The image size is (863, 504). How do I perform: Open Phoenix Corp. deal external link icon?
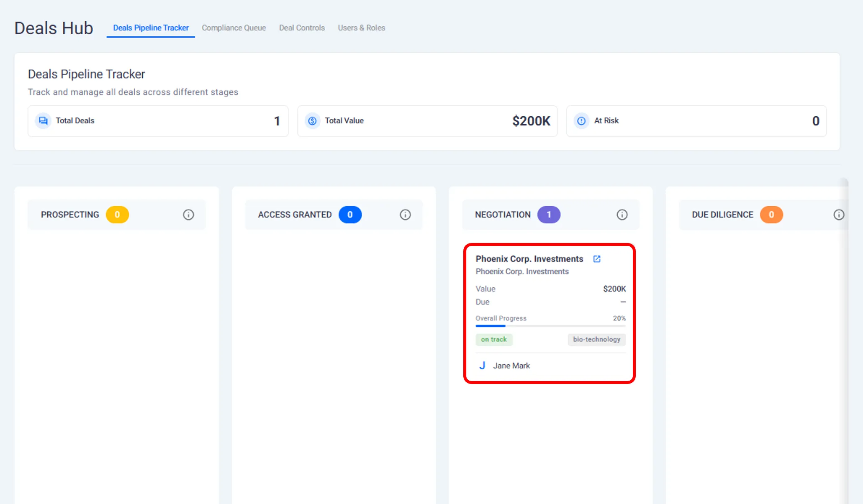point(597,259)
